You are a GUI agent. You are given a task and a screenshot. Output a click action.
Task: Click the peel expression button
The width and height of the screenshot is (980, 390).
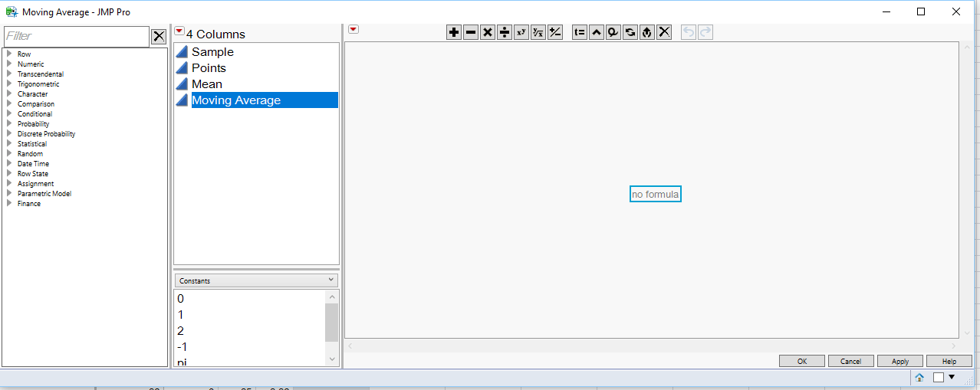tap(613, 32)
